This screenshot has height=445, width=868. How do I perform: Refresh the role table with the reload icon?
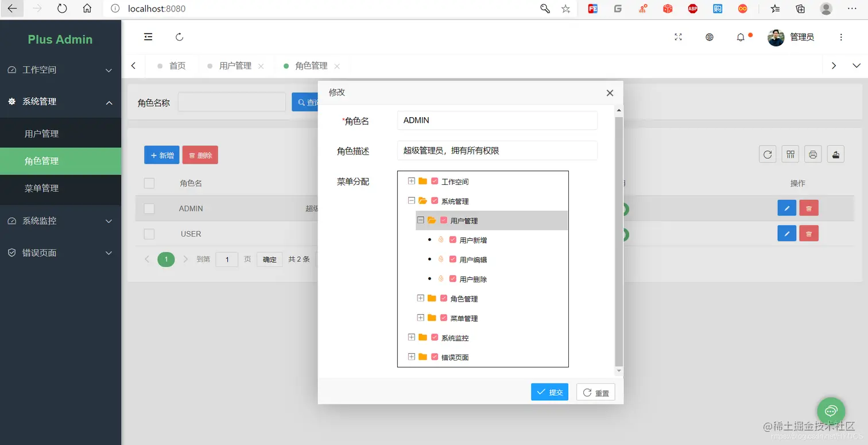click(768, 154)
